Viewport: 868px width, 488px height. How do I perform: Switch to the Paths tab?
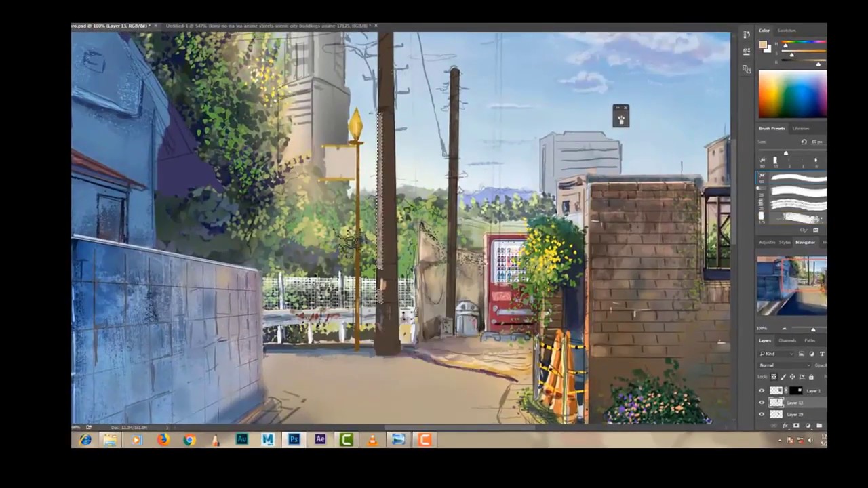pyautogui.click(x=810, y=340)
